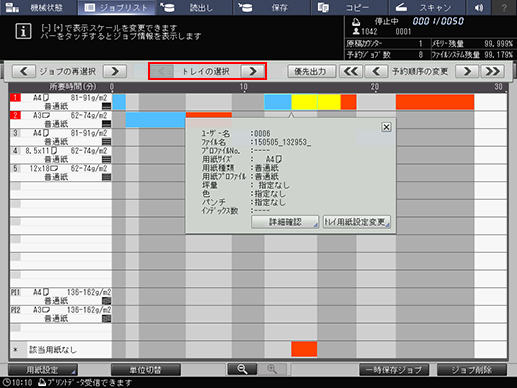The height and width of the screenshot is (388, 517).
Task: Reselect next job with right arrow
Action: point(115,71)
